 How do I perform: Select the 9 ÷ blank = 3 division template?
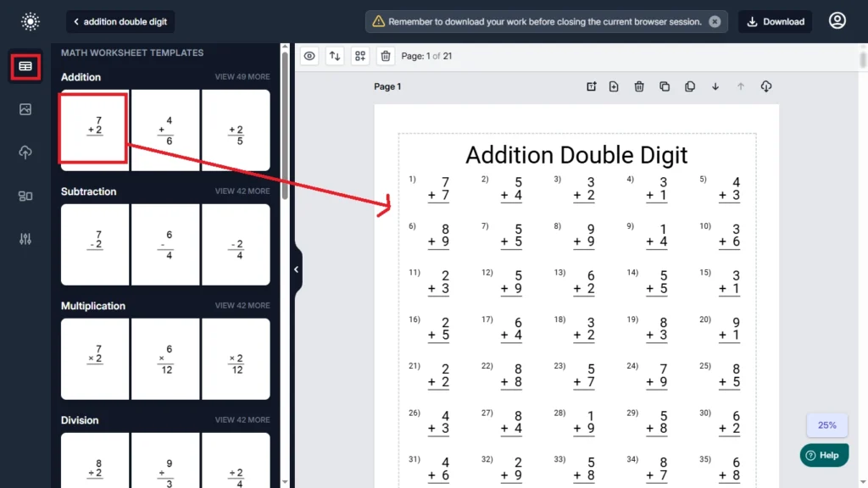[x=165, y=460]
